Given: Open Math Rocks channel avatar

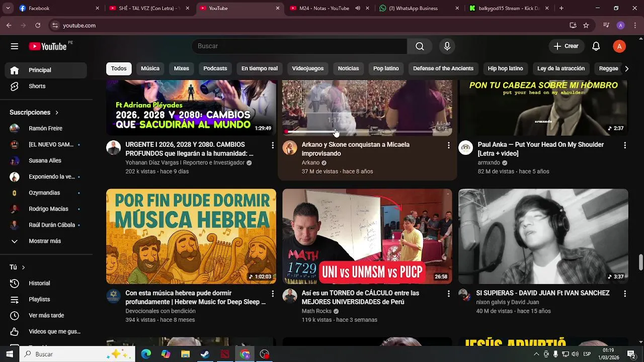Looking at the screenshot, I should click(x=289, y=296).
